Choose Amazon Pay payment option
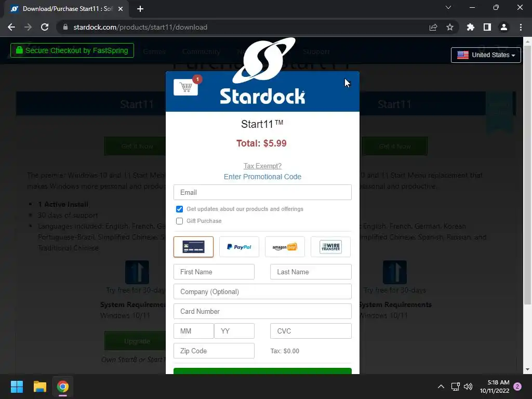 pos(285,247)
